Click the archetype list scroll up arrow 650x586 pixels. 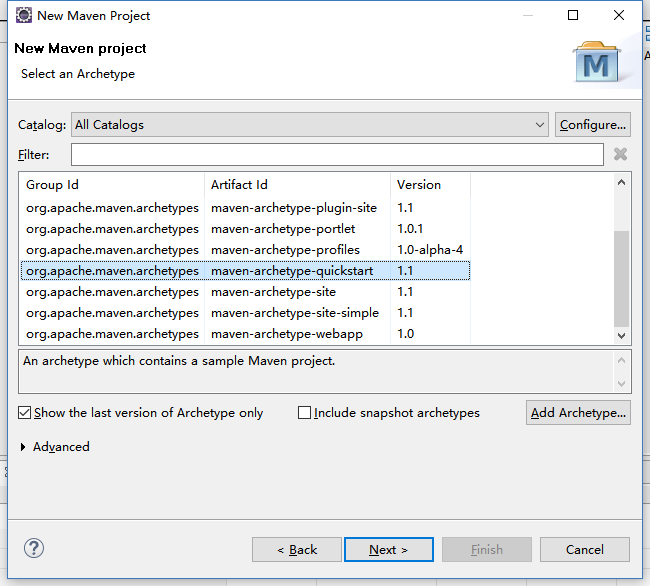pyautogui.click(x=621, y=182)
